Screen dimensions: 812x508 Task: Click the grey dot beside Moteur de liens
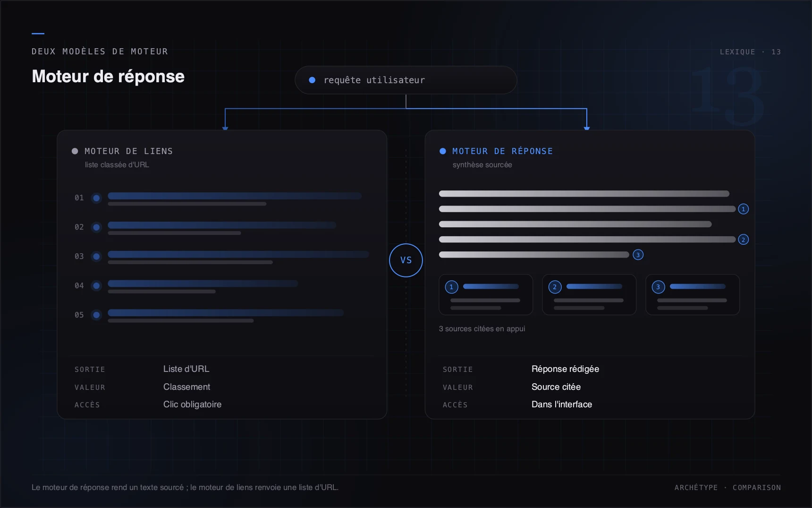pos(75,151)
